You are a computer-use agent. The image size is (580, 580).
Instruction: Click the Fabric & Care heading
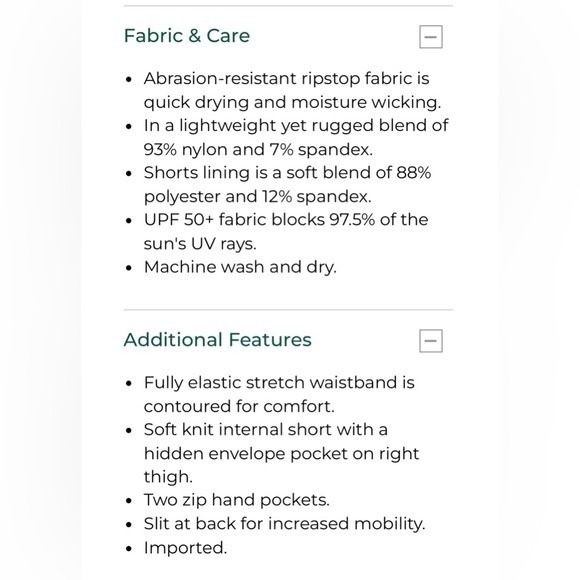point(187,36)
